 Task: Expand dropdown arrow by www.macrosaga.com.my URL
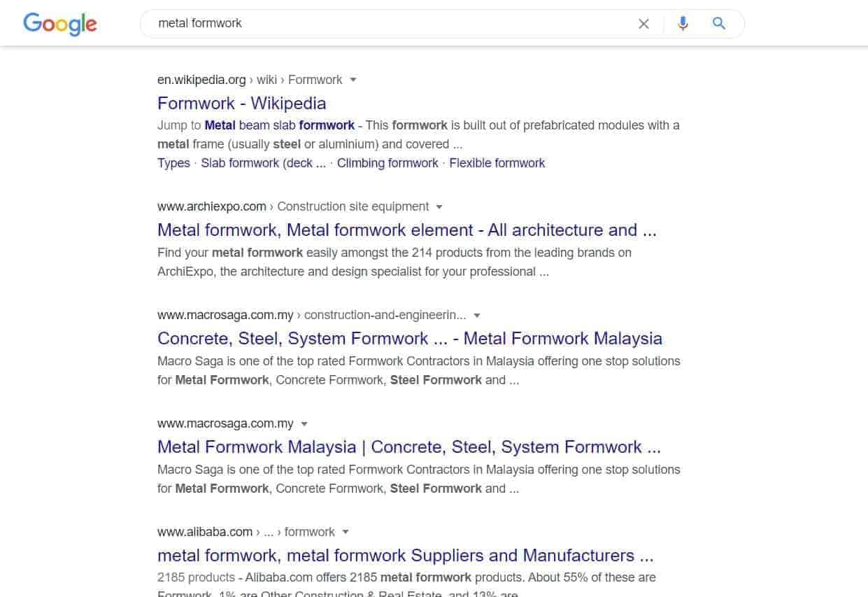(304, 424)
